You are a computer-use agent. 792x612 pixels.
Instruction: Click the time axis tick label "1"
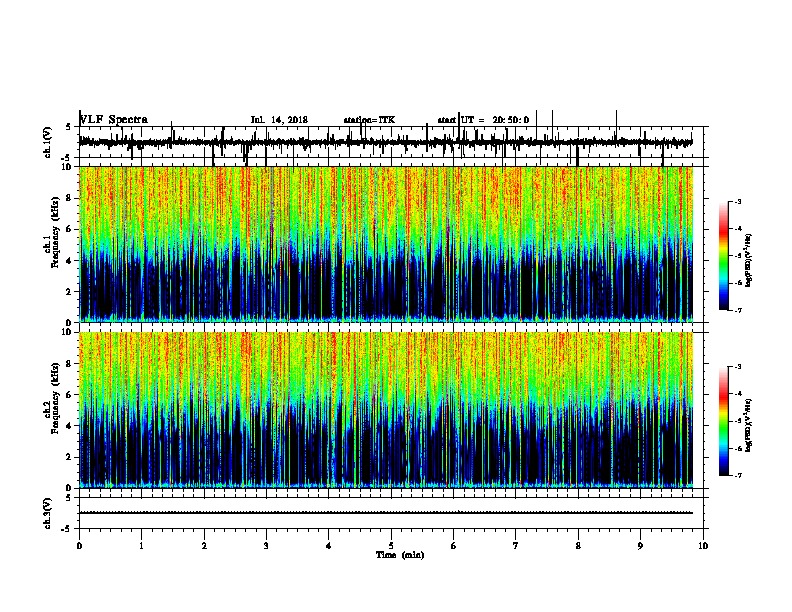point(141,546)
